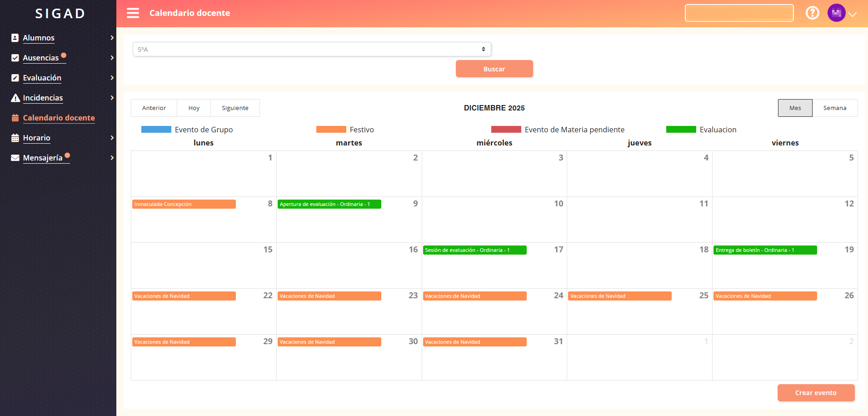The width and height of the screenshot is (868, 416).
Task: Open the 5ºA group dropdown
Action: coord(312,50)
